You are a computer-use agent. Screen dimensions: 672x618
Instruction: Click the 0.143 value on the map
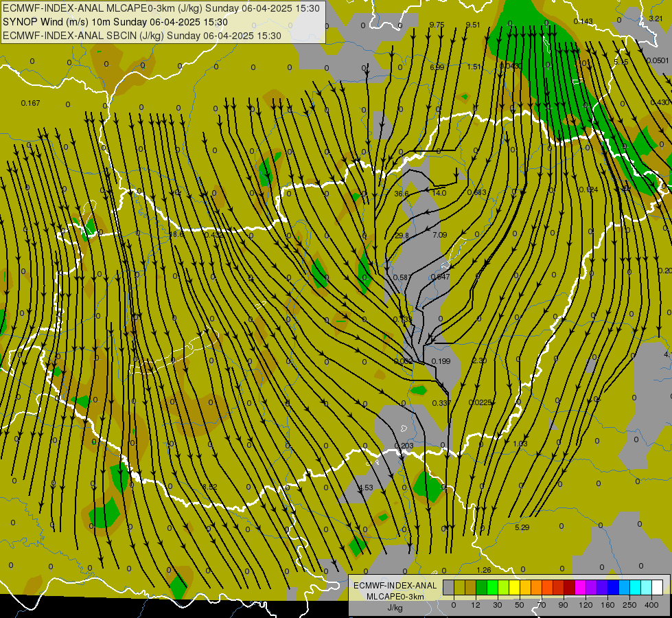pos(583,21)
